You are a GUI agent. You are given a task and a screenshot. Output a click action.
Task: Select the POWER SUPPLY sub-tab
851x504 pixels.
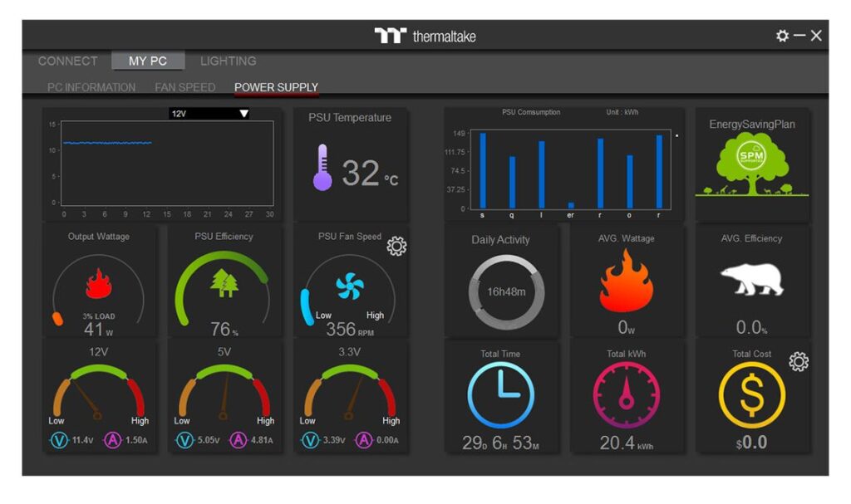[x=276, y=87]
